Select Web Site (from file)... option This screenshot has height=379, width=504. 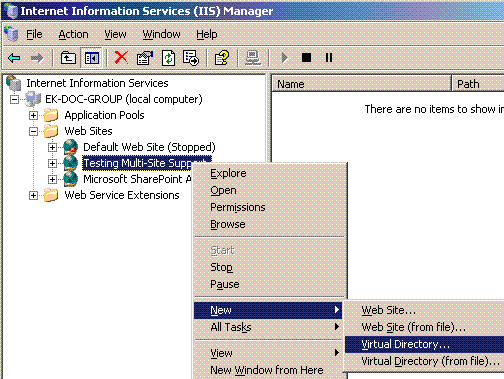tap(424, 327)
